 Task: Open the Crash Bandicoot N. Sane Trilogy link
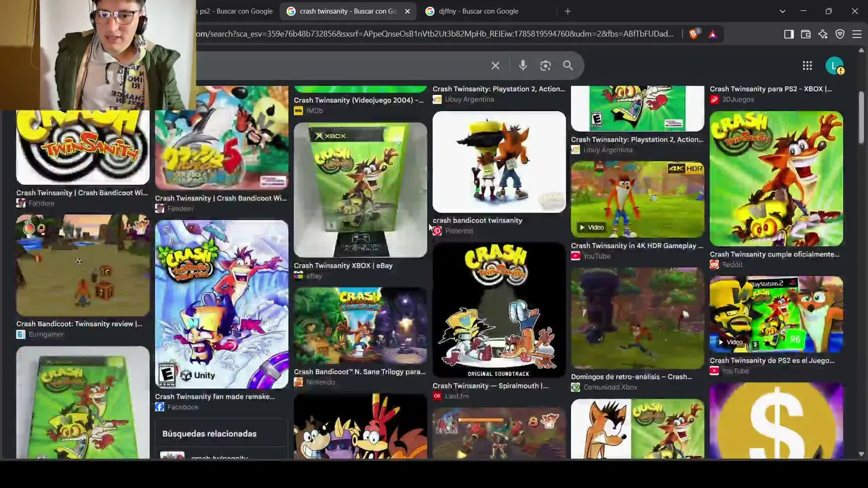point(360,372)
